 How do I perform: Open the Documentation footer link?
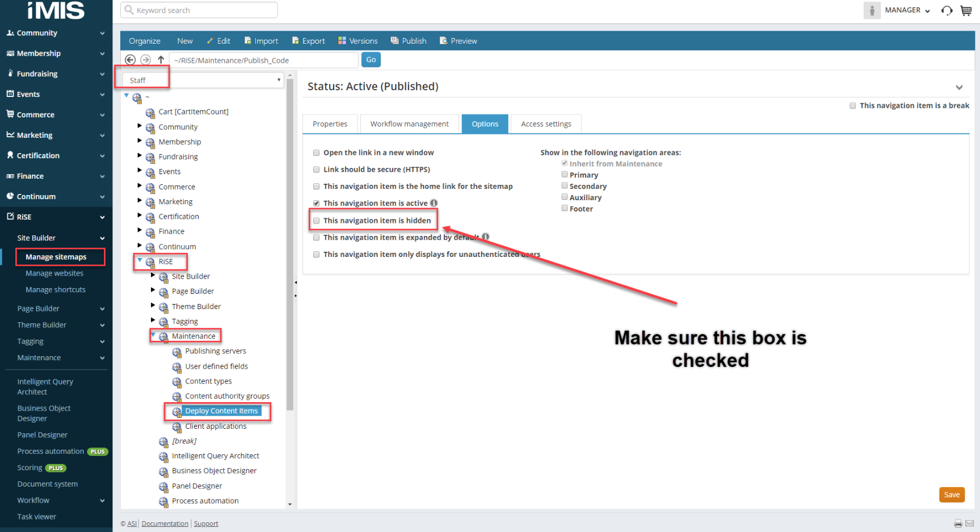coord(165,523)
